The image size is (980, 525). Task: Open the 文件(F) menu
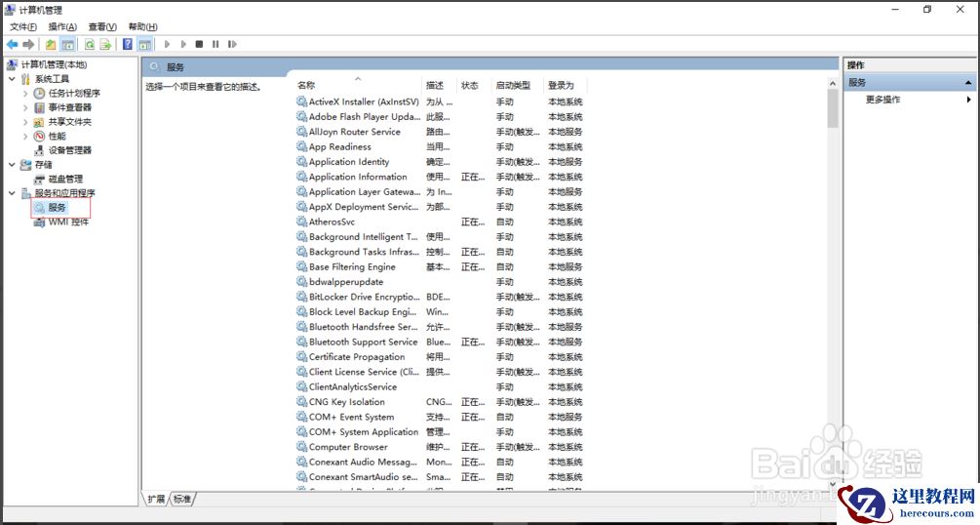tap(23, 26)
